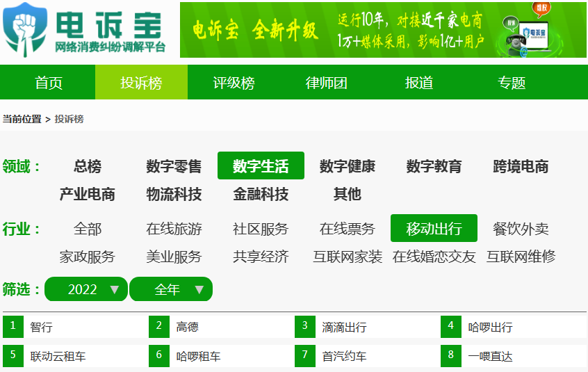The width and height of the screenshot is (588, 372).
Task: Choose 家政服务 industry
Action: (x=88, y=257)
